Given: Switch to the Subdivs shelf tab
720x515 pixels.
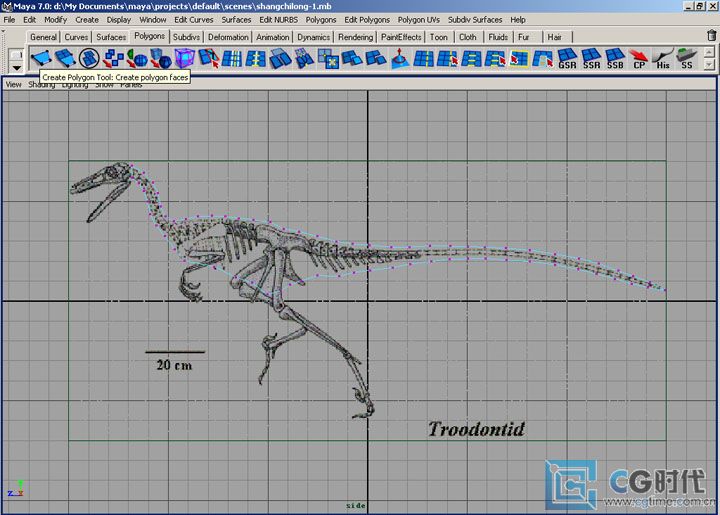Looking at the screenshot, I should pos(186,37).
